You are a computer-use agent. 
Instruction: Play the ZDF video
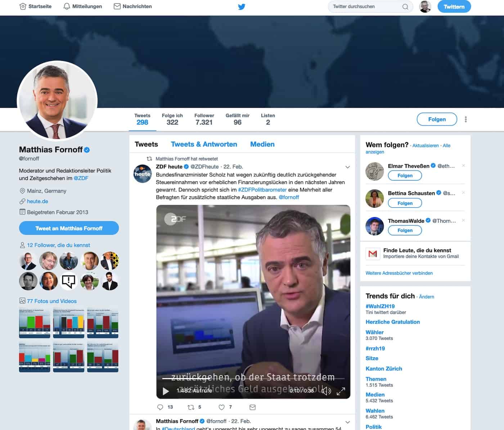coord(166,391)
